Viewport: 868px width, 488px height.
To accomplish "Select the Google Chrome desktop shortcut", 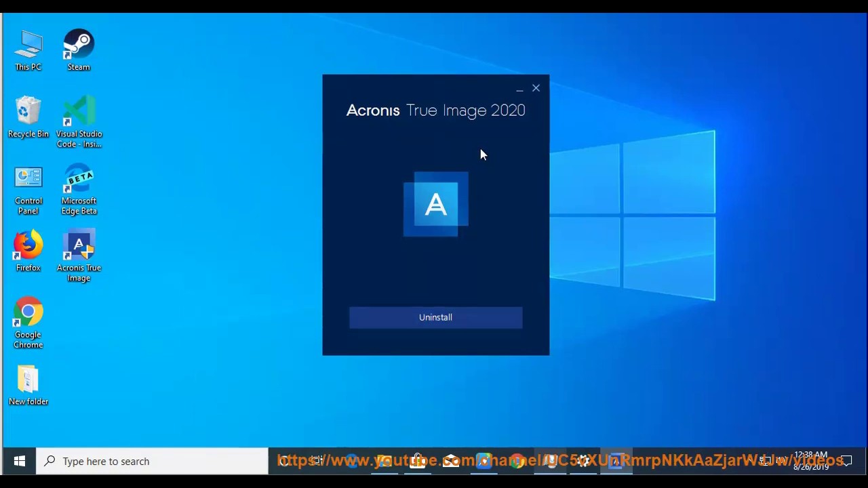I will 28,323.
